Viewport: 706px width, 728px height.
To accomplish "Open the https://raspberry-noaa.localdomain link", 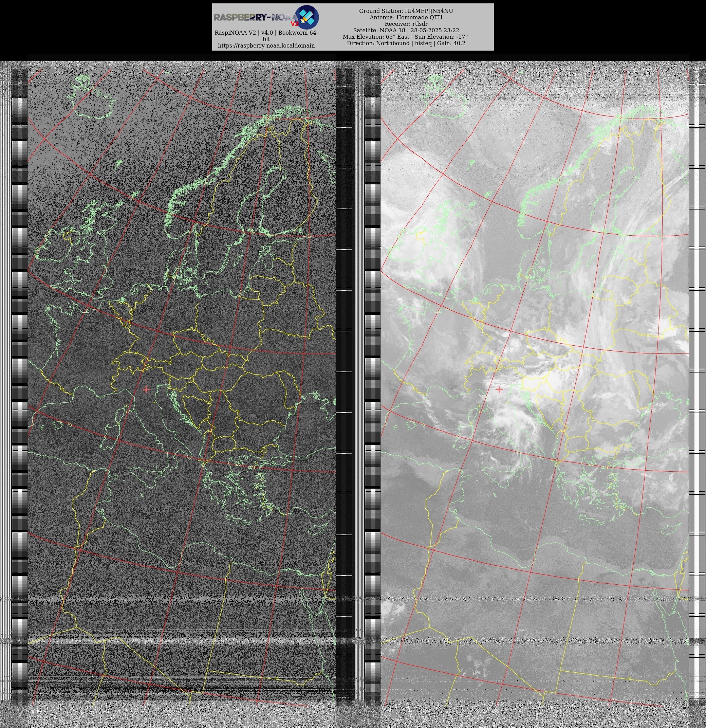I will point(266,45).
